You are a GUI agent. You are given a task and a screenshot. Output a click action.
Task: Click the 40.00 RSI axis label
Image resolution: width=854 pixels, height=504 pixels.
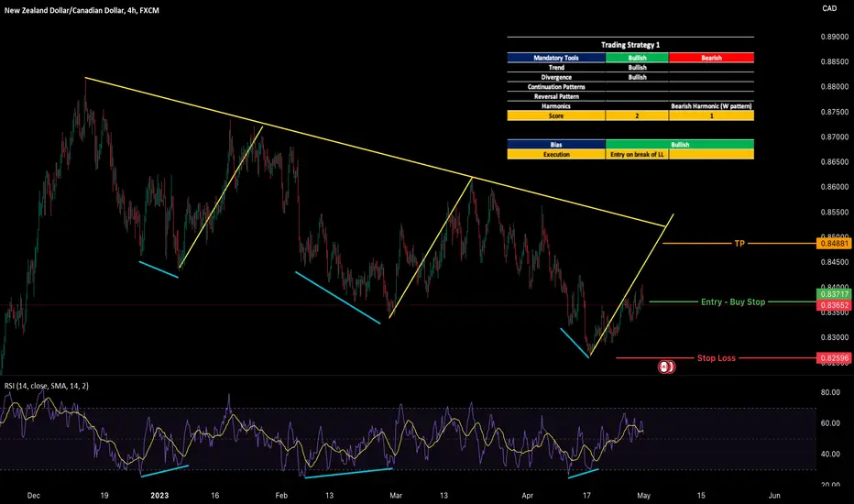pos(830,454)
